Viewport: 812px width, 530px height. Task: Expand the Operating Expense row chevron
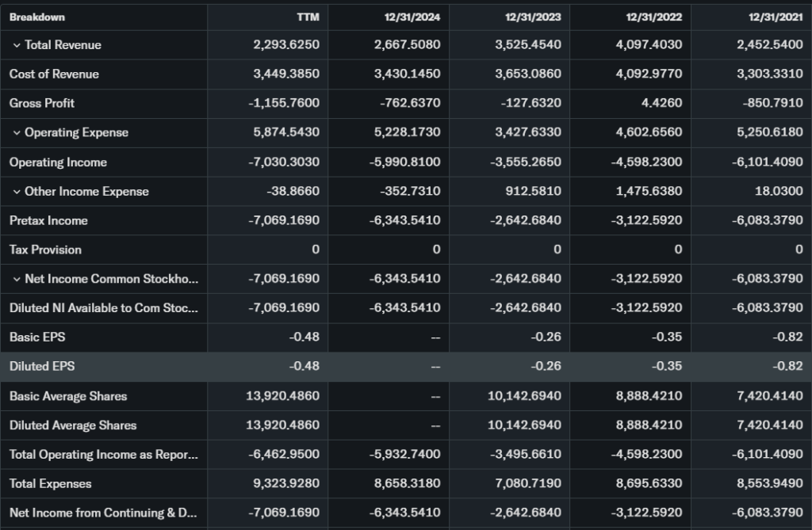coord(16,133)
